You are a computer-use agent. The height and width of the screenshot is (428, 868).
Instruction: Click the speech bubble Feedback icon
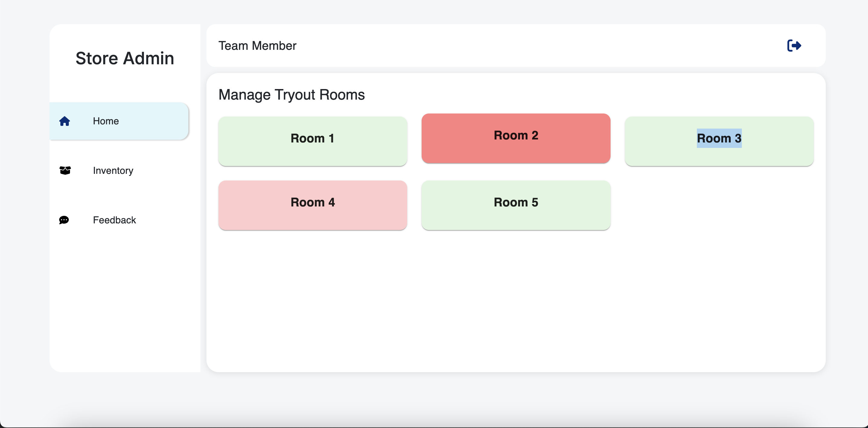64,220
